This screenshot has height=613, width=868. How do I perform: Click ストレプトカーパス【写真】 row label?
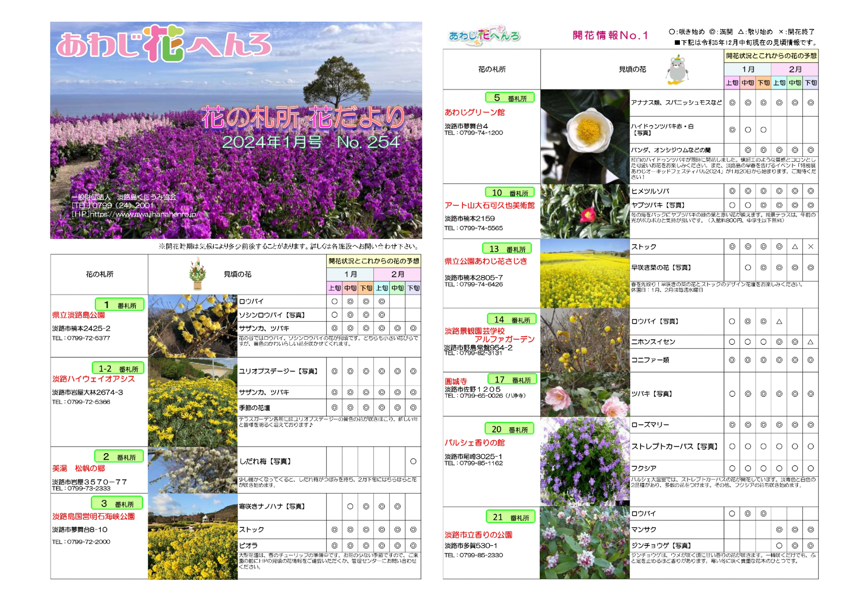(x=674, y=447)
